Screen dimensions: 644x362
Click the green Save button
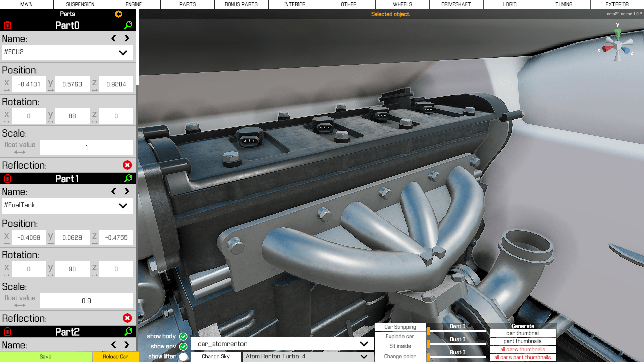click(x=46, y=357)
